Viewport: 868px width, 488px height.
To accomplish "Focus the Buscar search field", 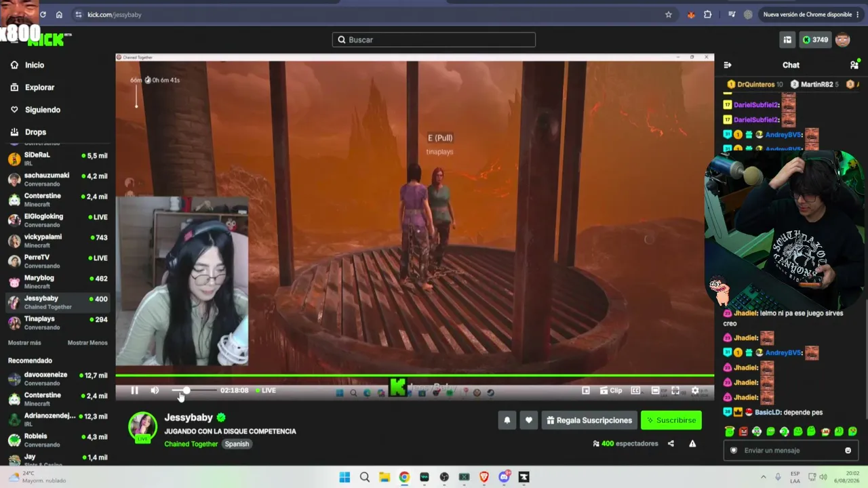I will 434,40.
